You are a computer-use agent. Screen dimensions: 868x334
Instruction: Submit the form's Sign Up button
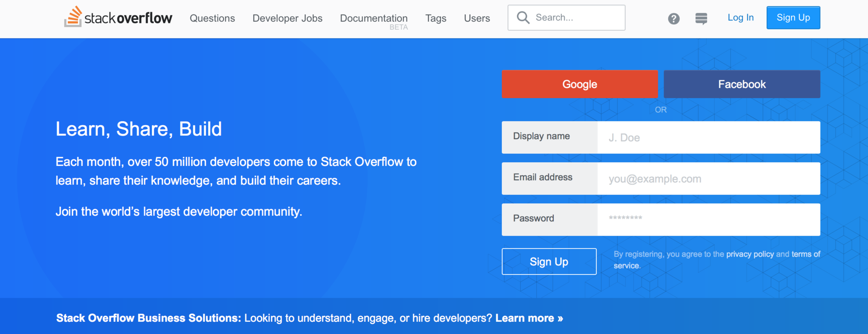[549, 261]
